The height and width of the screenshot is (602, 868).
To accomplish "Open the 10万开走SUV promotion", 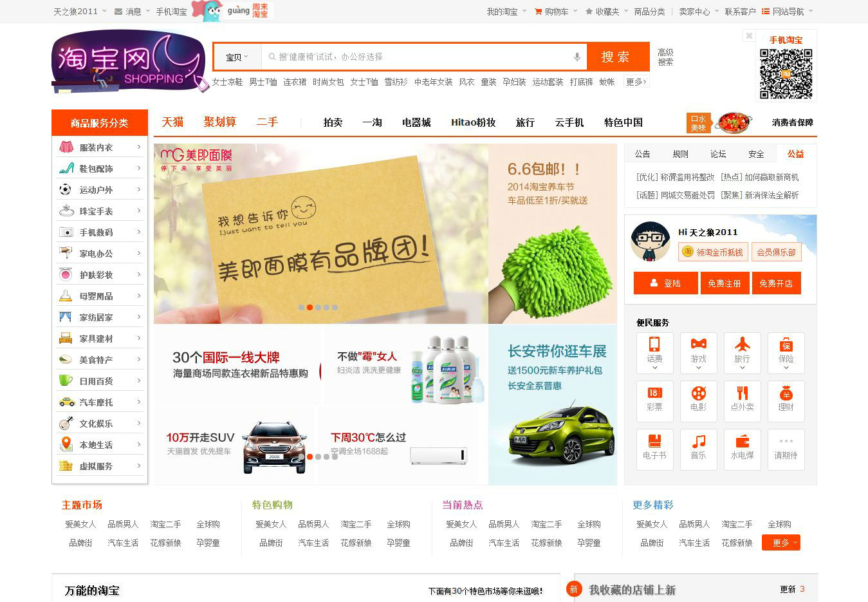I will click(235, 445).
